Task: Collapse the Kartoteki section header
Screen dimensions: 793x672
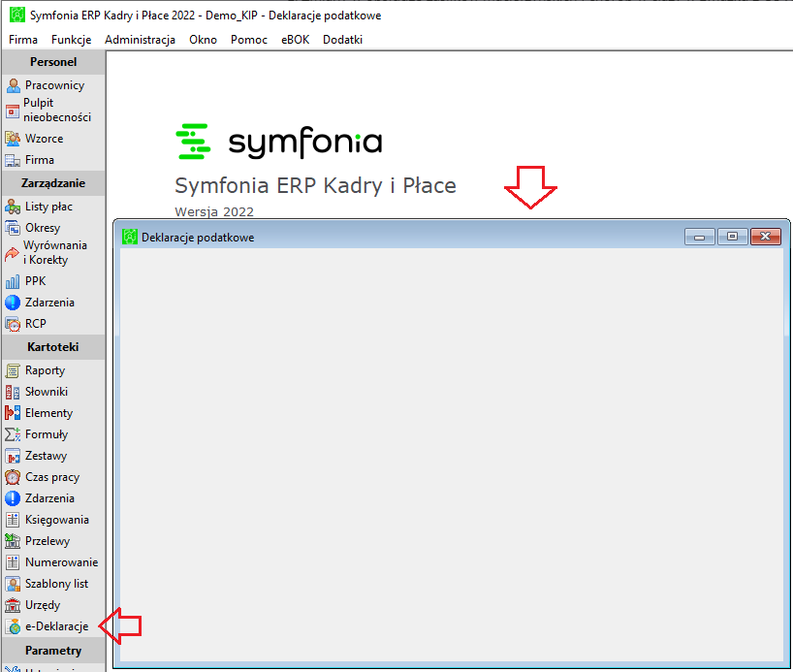Action: (53, 347)
